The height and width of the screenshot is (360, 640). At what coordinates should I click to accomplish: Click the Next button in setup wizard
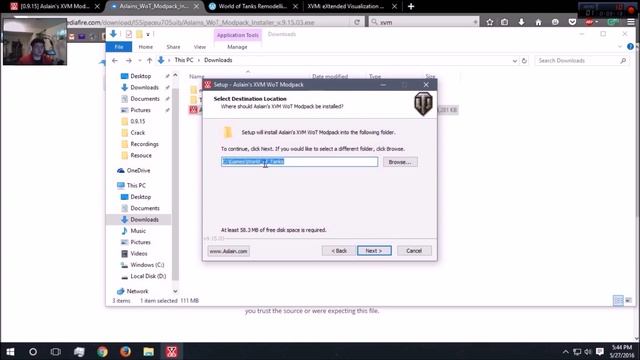[374, 251]
